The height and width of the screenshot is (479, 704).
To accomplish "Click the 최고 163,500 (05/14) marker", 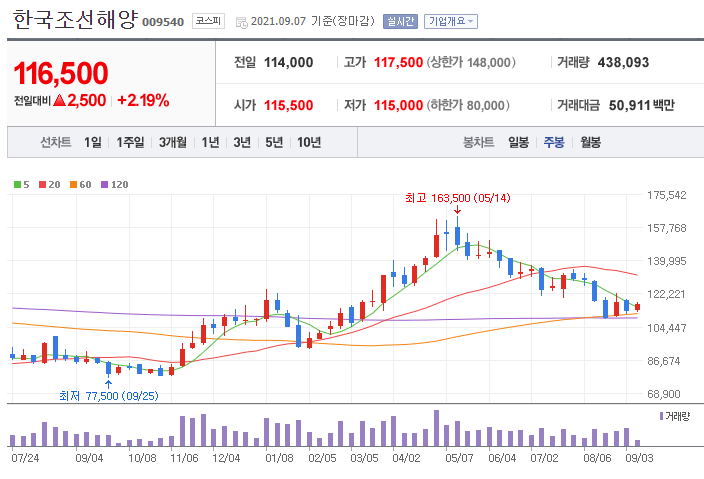I will (x=458, y=198).
